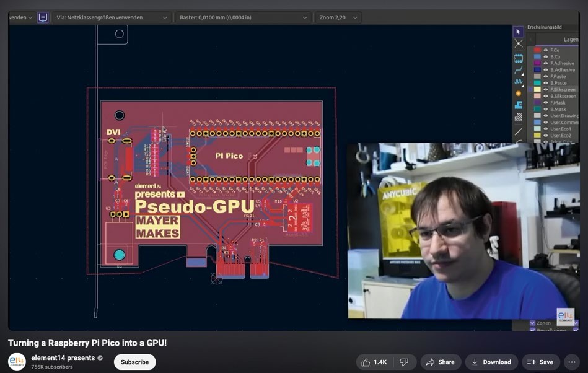Open the Zoom 2,20 dropdown
Screen dimensions: 588x373
(338, 17)
